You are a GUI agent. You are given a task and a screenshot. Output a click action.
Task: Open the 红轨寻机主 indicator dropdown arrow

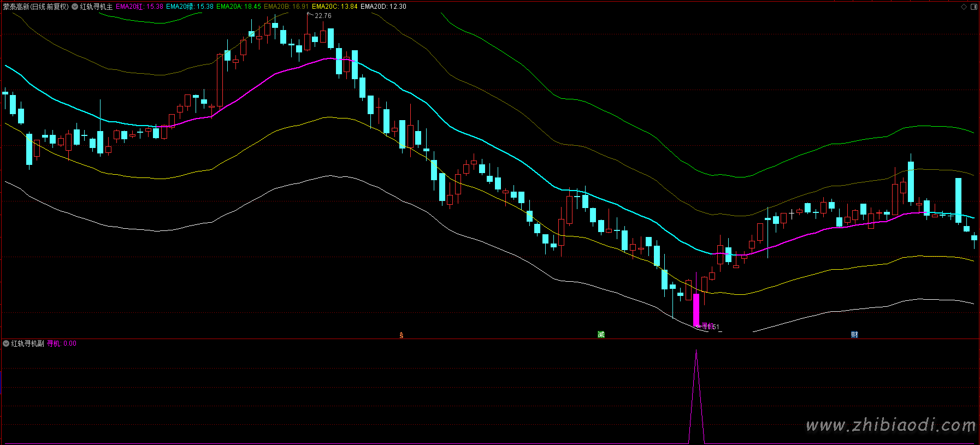click(x=75, y=7)
